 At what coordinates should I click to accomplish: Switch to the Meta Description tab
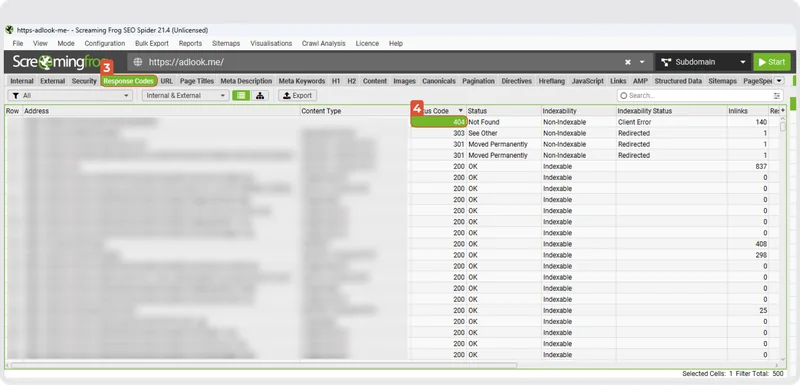point(246,81)
